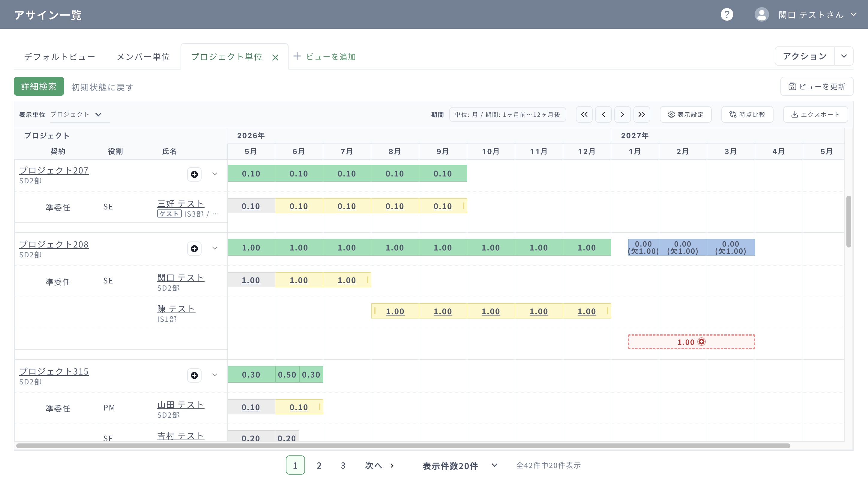Jump forward with double-right arrow
Screen dimensions: 868x477
tap(642, 114)
